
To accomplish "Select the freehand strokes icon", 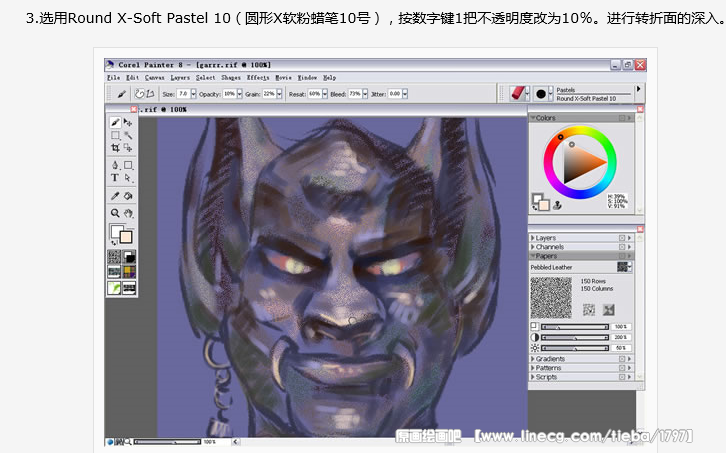I will pos(139,94).
